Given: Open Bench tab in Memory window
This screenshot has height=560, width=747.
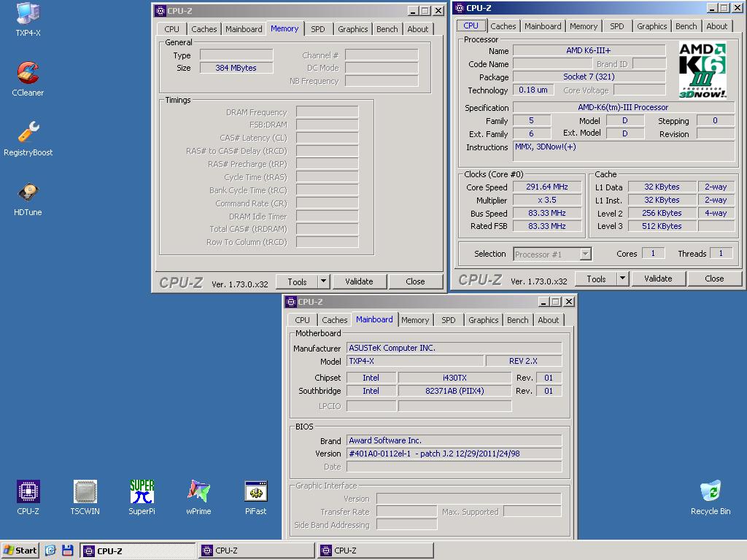Looking at the screenshot, I should 387,29.
